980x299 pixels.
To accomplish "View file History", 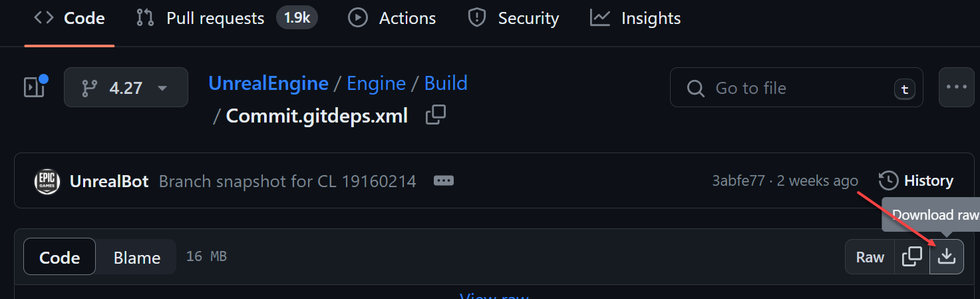I will 916,180.
